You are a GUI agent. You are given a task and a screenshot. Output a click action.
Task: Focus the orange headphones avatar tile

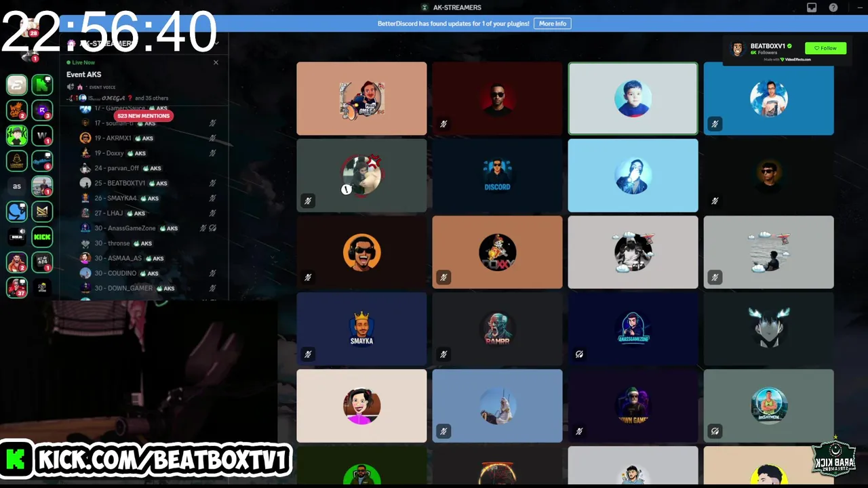pos(361,252)
